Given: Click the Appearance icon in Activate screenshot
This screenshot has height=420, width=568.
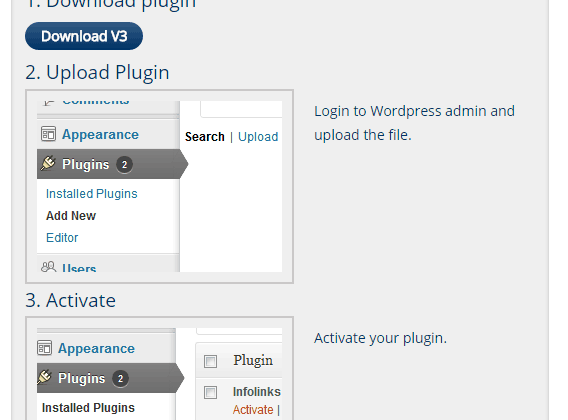Looking at the screenshot, I should (x=45, y=348).
